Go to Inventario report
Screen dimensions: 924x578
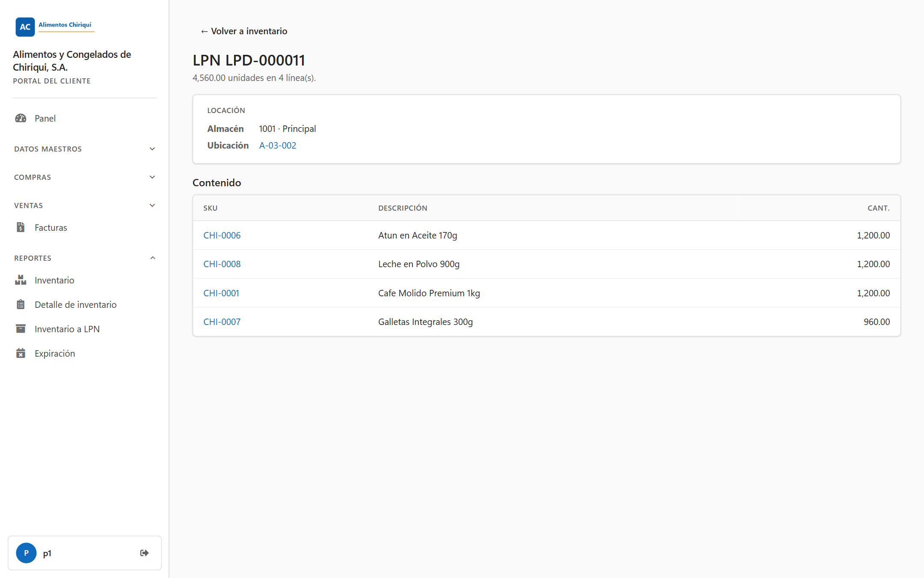pyautogui.click(x=85, y=280)
